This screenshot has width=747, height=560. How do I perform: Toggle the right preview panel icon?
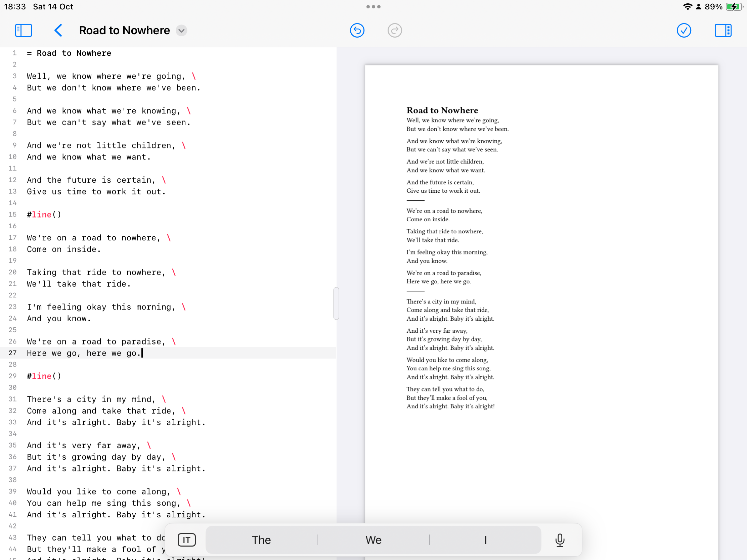723,30
